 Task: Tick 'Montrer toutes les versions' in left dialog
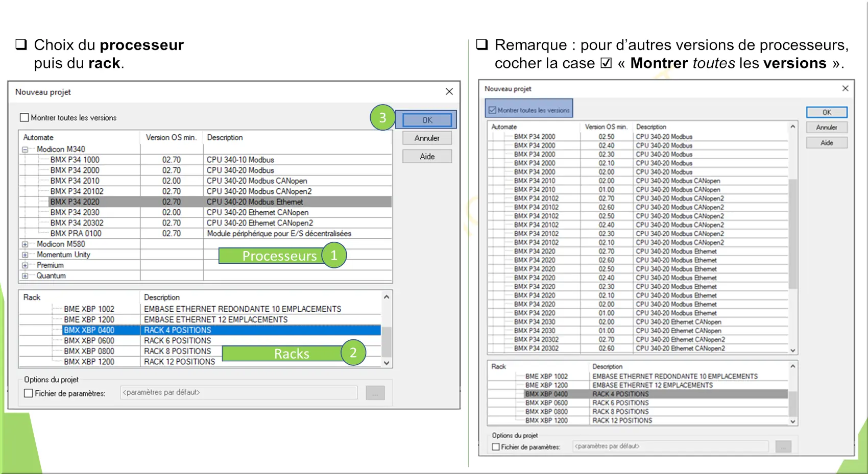click(x=25, y=117)
